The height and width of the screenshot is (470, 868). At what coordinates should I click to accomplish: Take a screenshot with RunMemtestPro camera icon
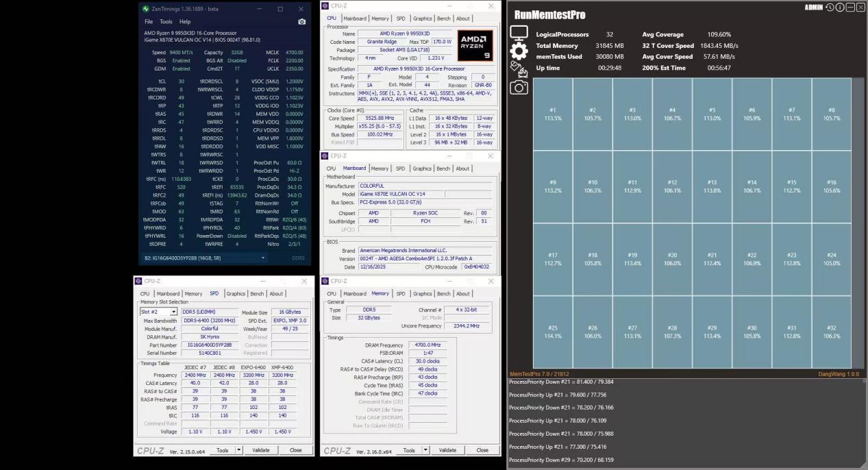(519, 88)
